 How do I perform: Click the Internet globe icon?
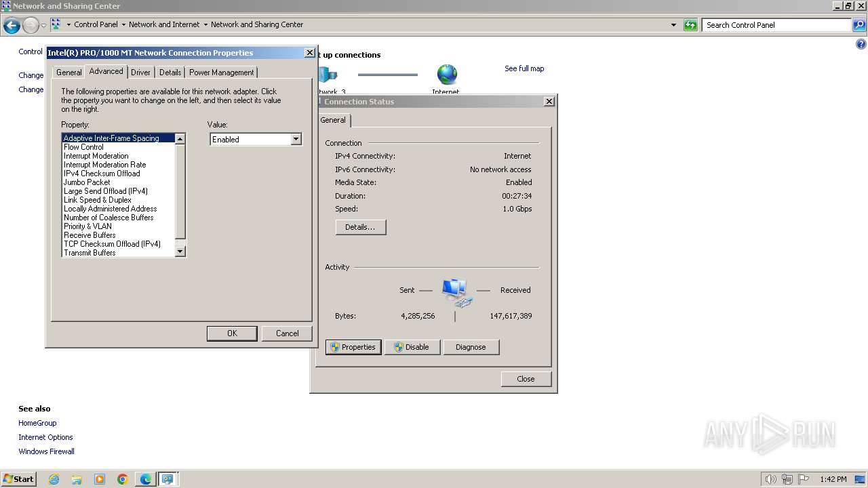coord(447,75)
